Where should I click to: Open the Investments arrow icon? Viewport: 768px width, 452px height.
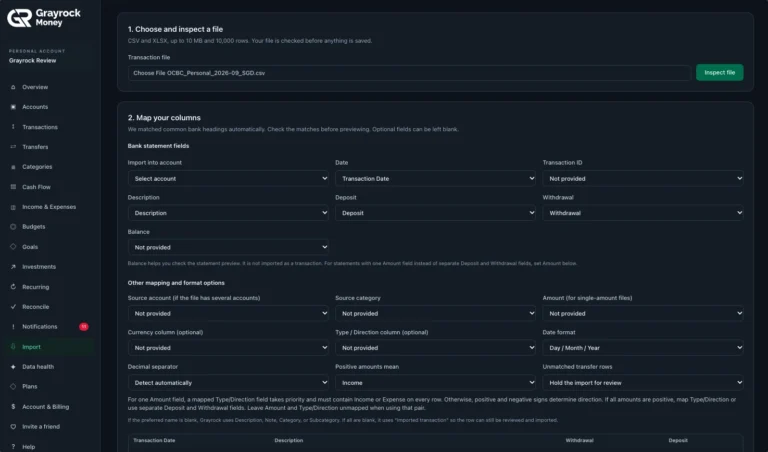tap(13, 267)
